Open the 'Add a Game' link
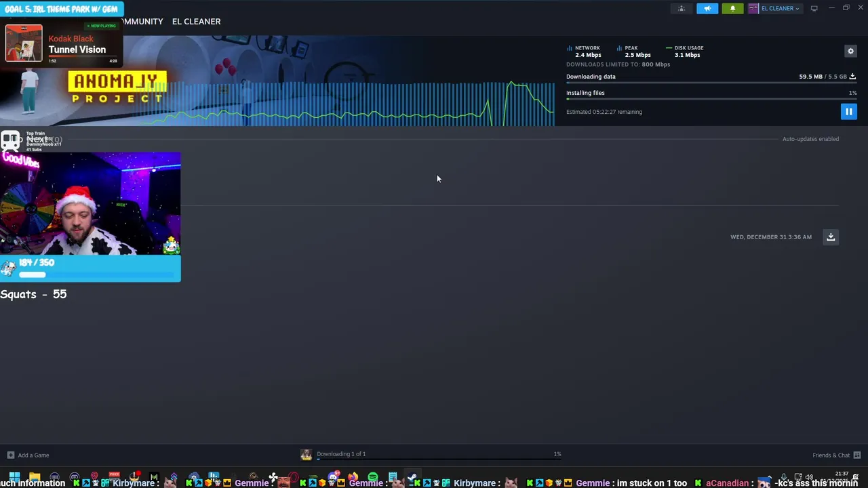 [x=33, y=455]
